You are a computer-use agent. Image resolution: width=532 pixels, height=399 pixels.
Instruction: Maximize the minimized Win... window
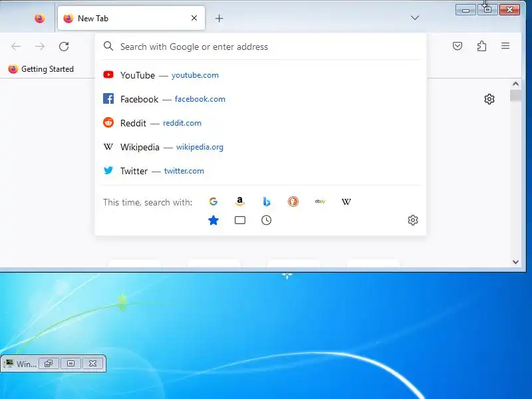pos(70,364)
